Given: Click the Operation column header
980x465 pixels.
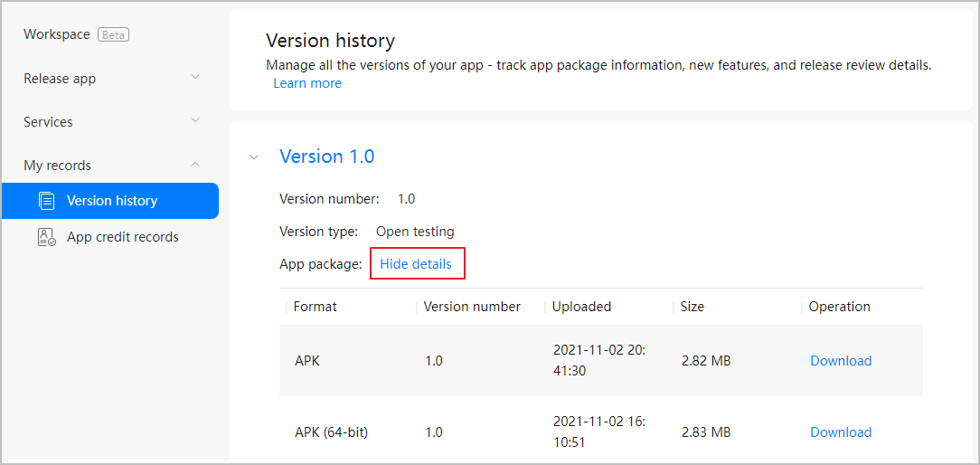Looking at the screenshot, I should 839,307.
